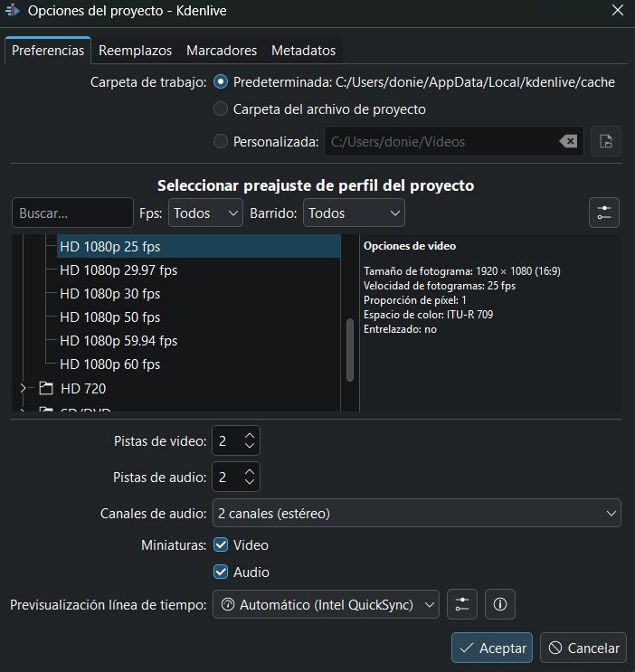Click the Cancelar button
Viewport: 635px width, 672px height.
583,648
